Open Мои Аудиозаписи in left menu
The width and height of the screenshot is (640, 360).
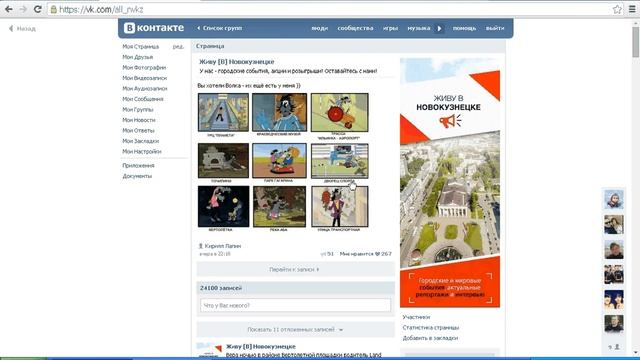click(145, 89)
